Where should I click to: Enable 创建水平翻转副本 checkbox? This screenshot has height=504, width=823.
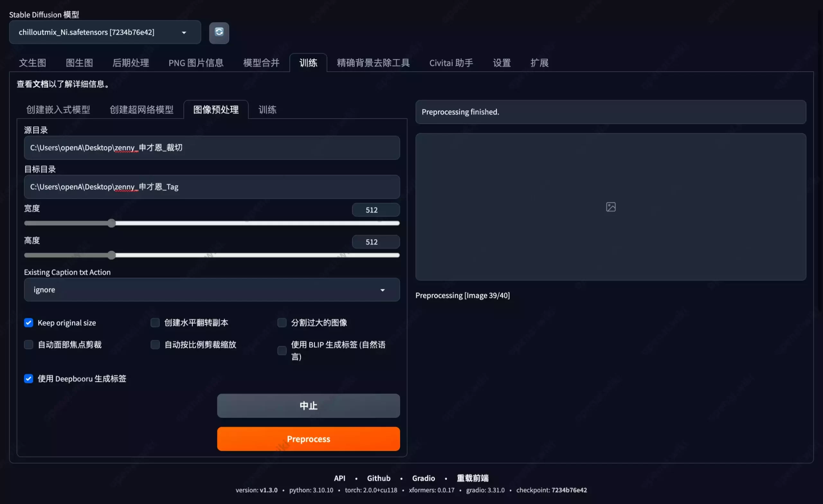155,323
